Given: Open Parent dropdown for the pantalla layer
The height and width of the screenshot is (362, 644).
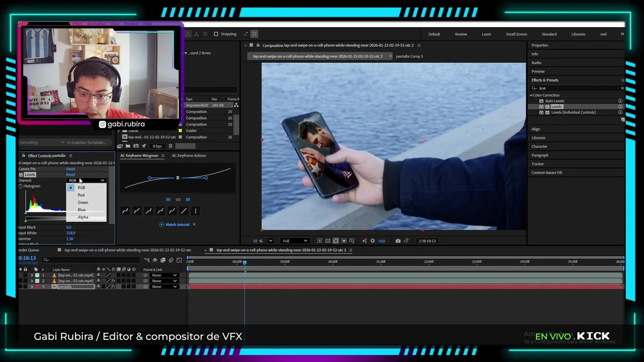Looking at the screenshot, I should [x=165, y=287].
